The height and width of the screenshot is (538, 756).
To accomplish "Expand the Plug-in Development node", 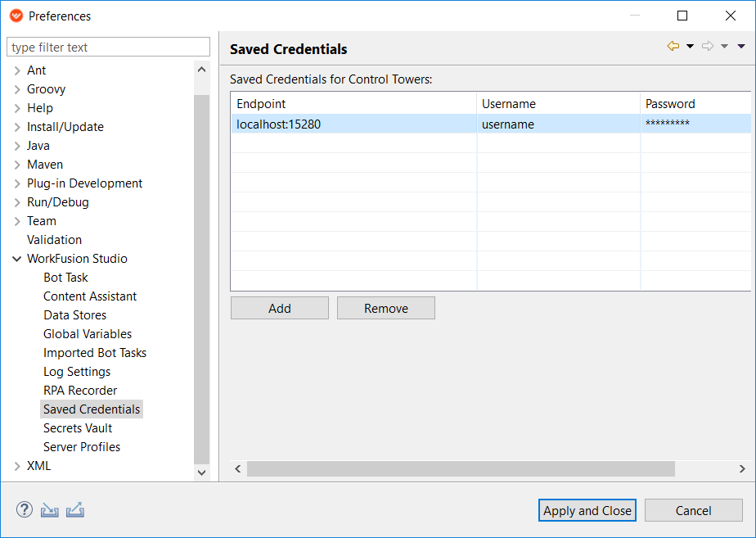I will pos(17,183).
